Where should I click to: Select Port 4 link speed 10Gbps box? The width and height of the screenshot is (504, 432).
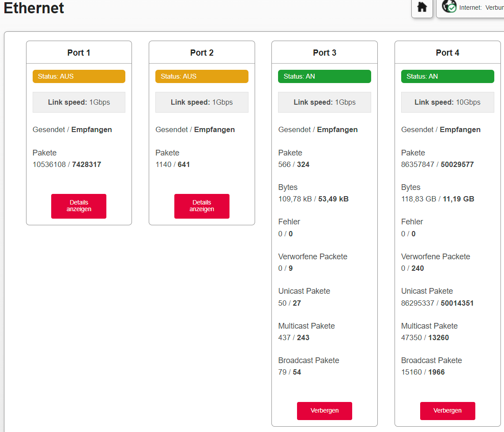pos(447,102)
